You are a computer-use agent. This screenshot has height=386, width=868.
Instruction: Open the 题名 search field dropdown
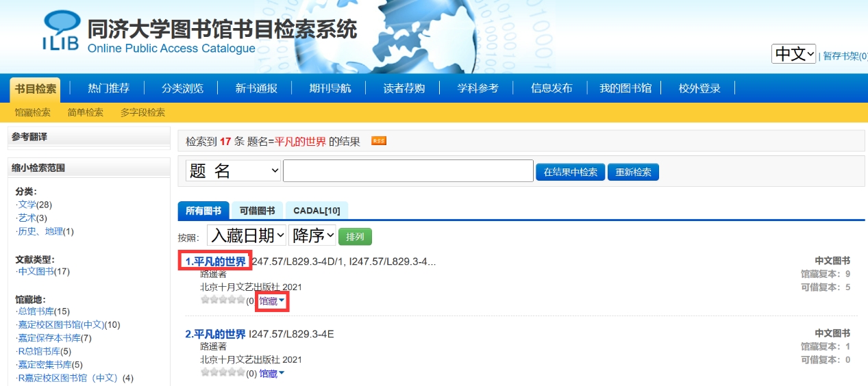pyautogui.click(x=234, y=170)
